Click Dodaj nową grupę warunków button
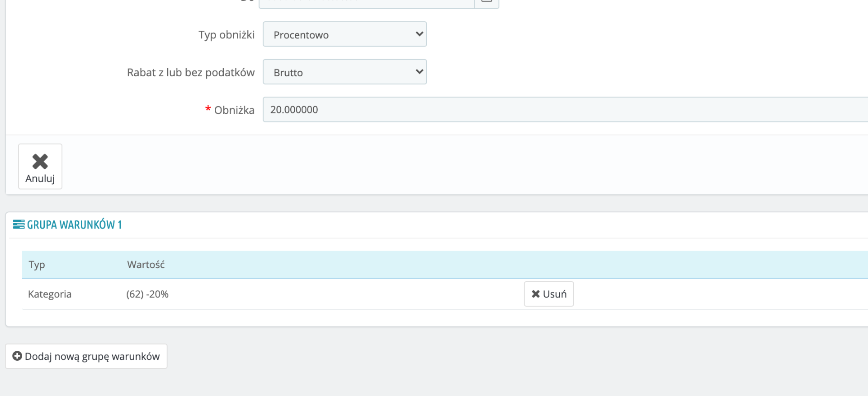This screenshot has height=396, width=868. (x=86, y=356)
